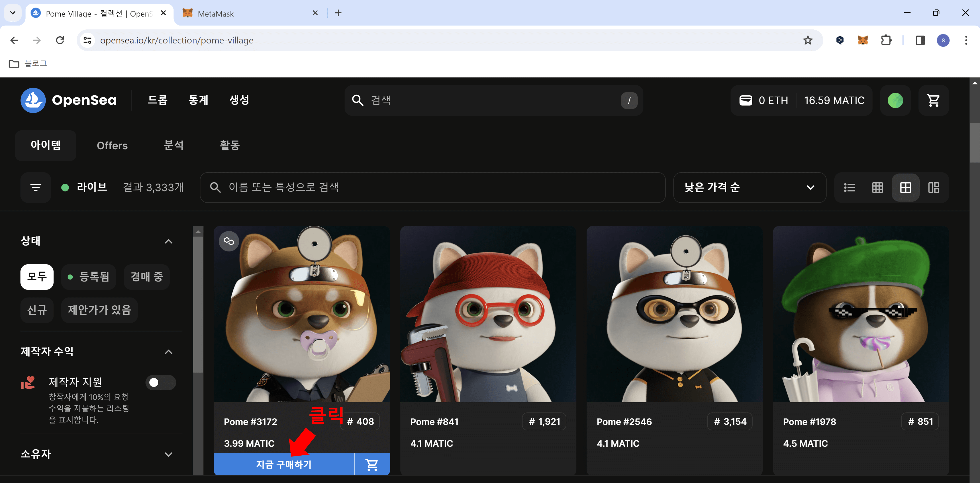Switch to the dense grid view
The height and width of the screenshot is (483, 980).
click(x=877, y=187)
